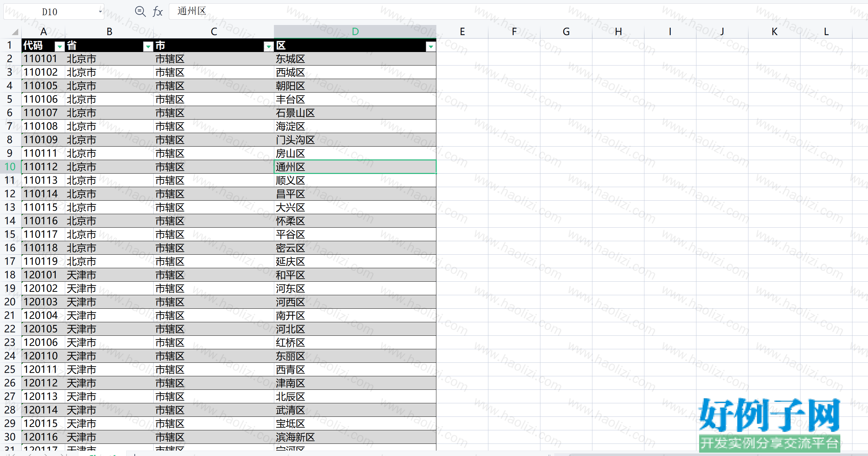The height and width of the screenshot is (456, 868).
Task: Click cell containing 大兴区
Action: click(355, 207)
